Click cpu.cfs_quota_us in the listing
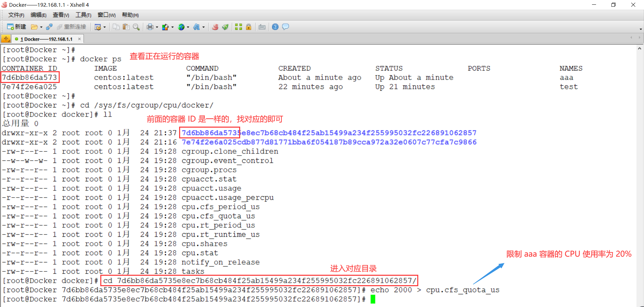 coord(218,216)
